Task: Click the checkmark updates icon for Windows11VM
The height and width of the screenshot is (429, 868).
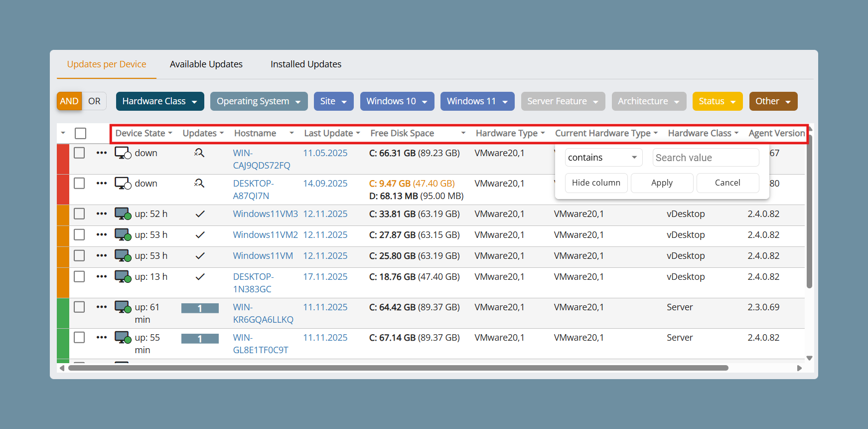Action: coord(200,256)
